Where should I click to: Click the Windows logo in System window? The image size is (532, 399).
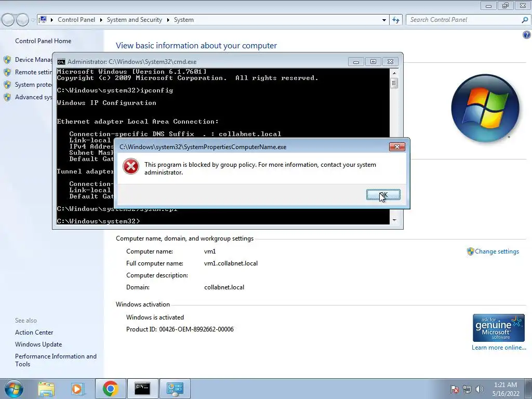pyautogui.click(x=485, y=108)
